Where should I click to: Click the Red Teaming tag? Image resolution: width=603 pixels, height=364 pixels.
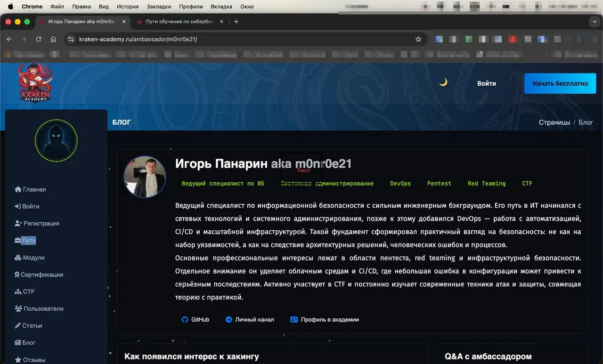487,184
